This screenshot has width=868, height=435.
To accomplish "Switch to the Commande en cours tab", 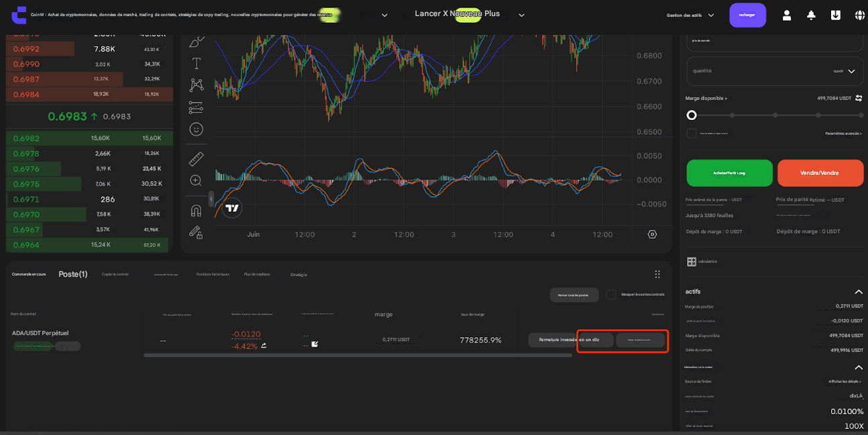I will click(29, 274).
